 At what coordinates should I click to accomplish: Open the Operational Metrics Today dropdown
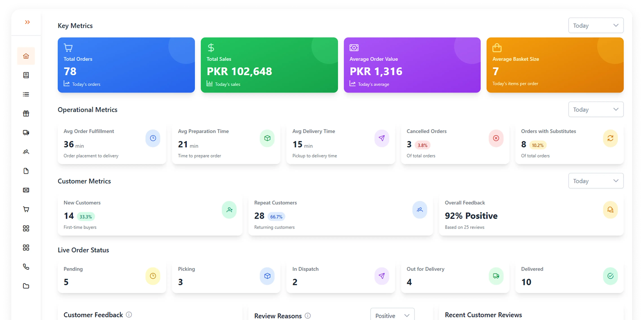pyautogui.click(x=596, y=109)
